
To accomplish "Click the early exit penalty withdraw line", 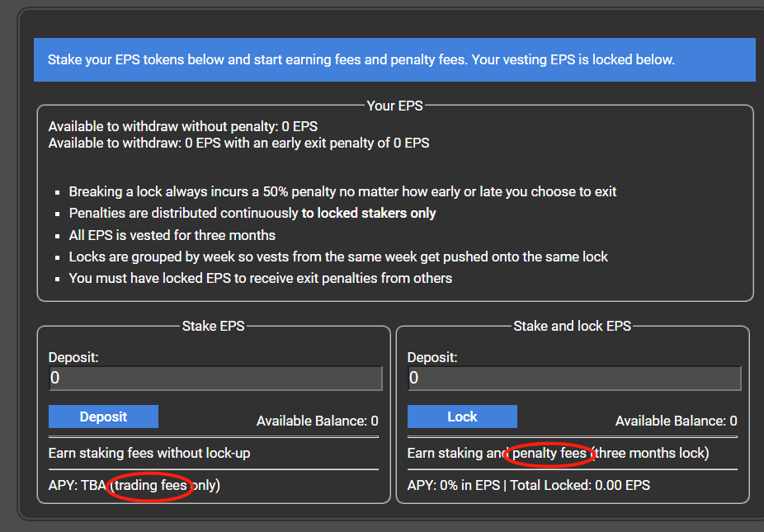I will point(238,143).
